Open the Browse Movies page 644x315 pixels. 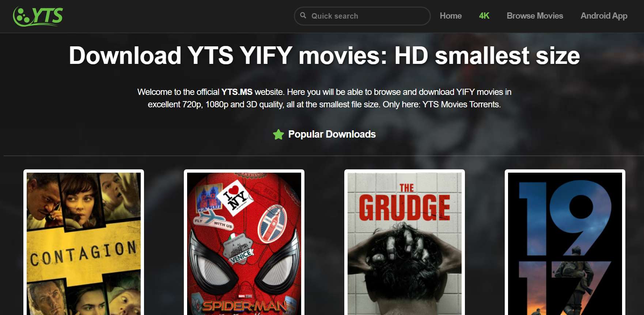tap(535, 16)
